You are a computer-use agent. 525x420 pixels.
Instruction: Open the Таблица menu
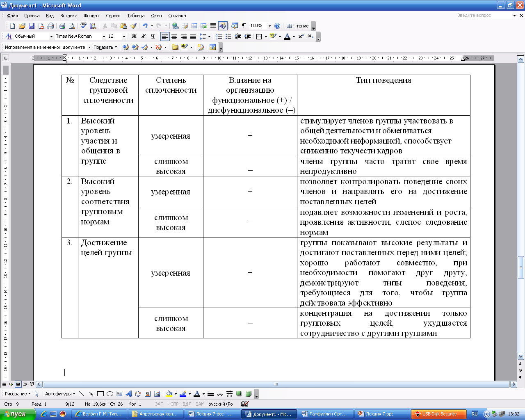pos(136,16)
